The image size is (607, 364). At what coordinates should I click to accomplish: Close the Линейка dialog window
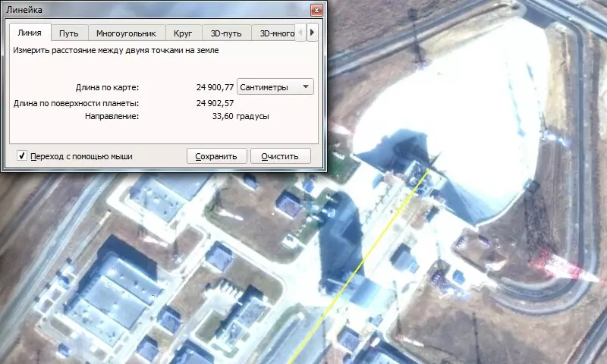pyautogui.click(x=316, y=10)
